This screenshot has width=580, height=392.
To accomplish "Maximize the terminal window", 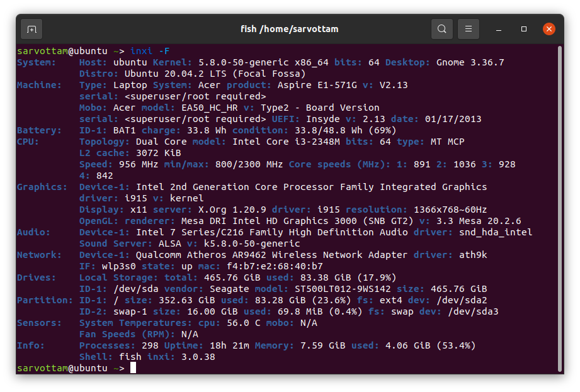I will point(524,29).
